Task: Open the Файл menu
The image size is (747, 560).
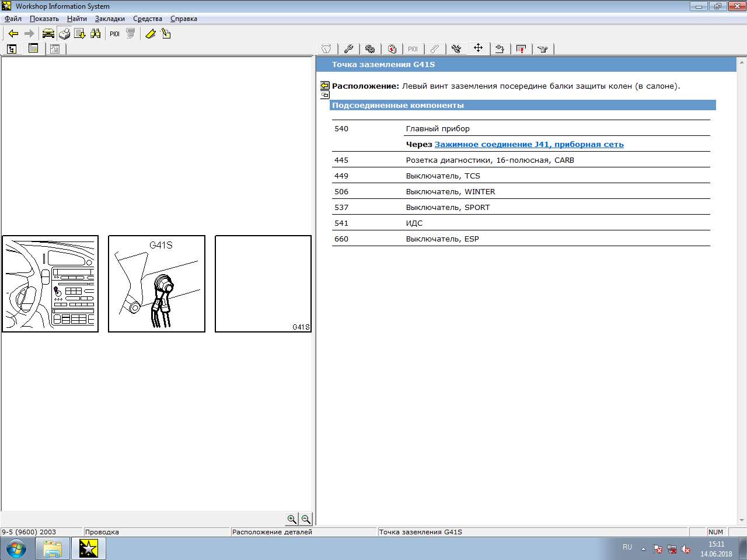Action: click(13, 19)
